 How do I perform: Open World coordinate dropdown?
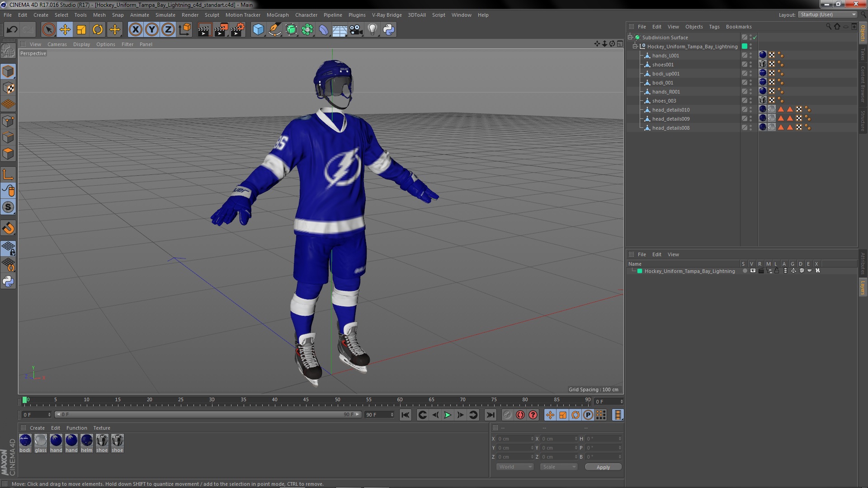[515, 467]
